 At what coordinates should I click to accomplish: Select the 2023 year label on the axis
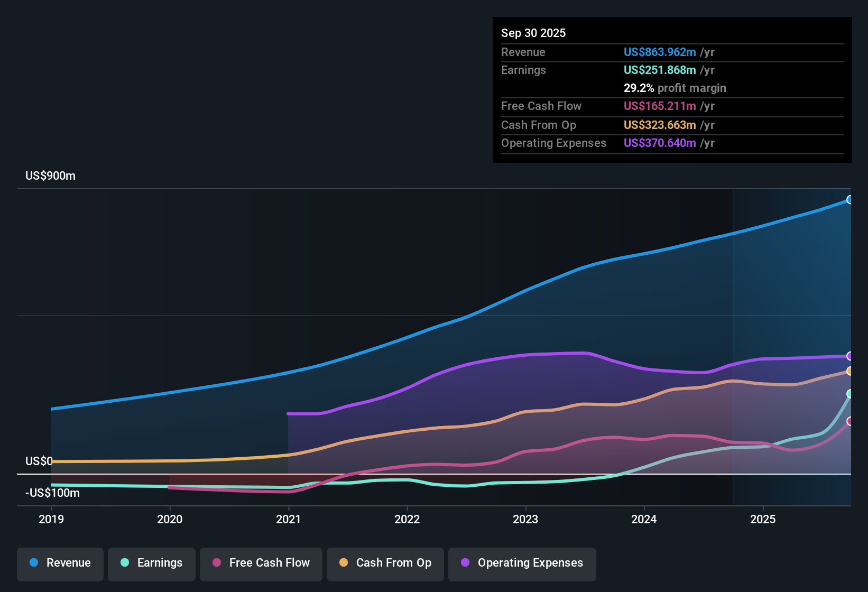[x=525, y=520]
